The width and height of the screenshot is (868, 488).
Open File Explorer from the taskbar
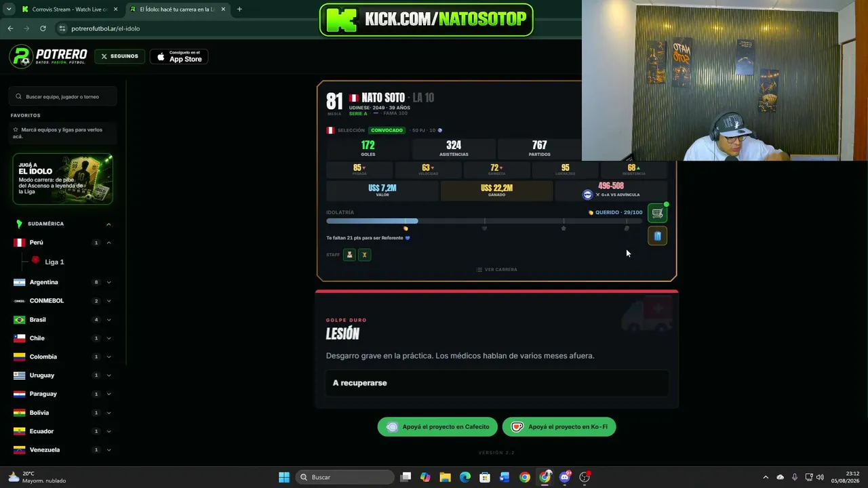pyautogui.click(x=445, y=477)
